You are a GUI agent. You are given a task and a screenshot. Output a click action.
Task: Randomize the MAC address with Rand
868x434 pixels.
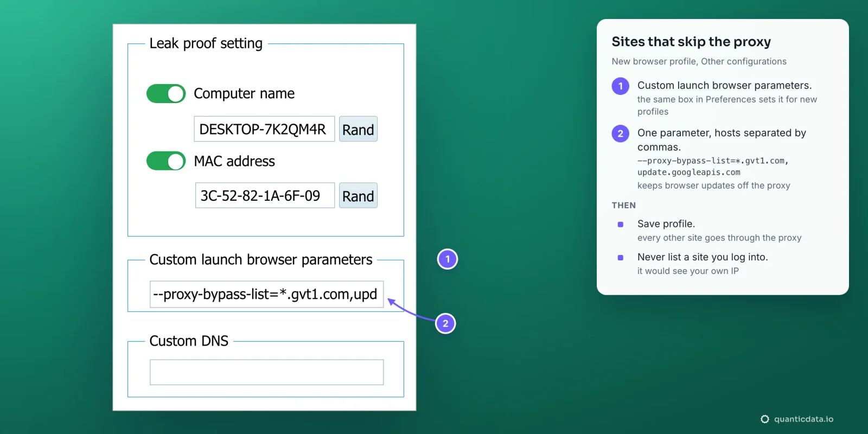point(358,195)
